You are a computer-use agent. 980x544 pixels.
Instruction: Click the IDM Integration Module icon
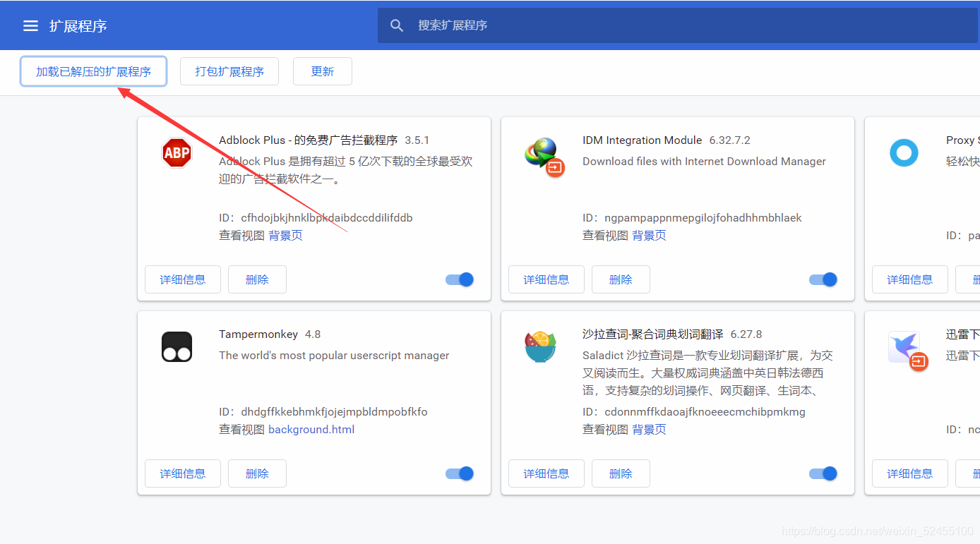(x=544, y=156)
